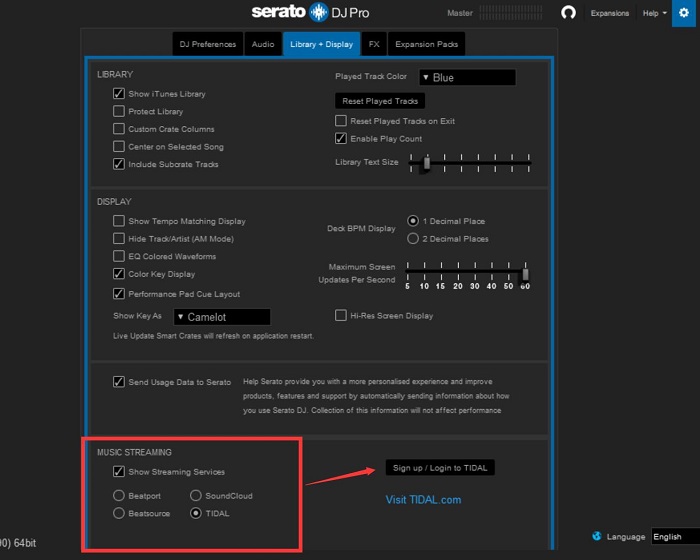Image resolution: width=700 pixels, height=560 pixels.
Task: Select Beatsource streaming service
Action: [x=118, y=513]
